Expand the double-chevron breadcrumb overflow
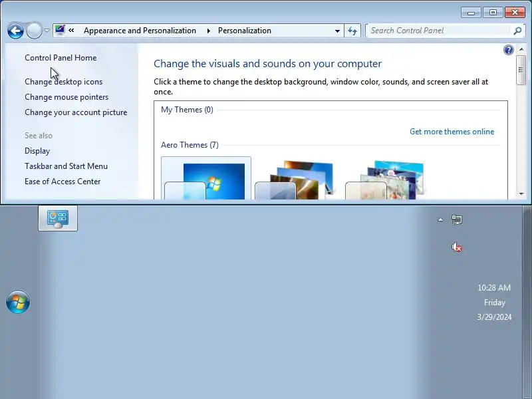Viewport: 532px width, 399px height. [71, 30]
